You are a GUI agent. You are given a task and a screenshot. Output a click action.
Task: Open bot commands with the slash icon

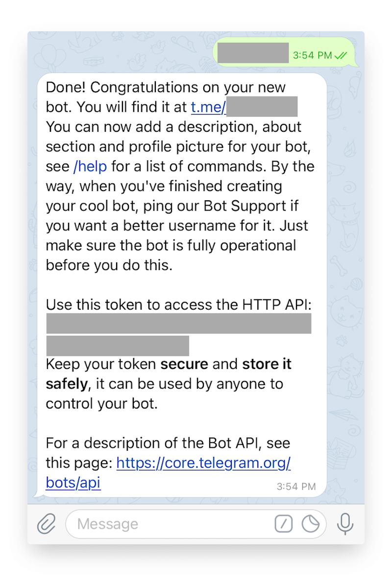(283, 525)
